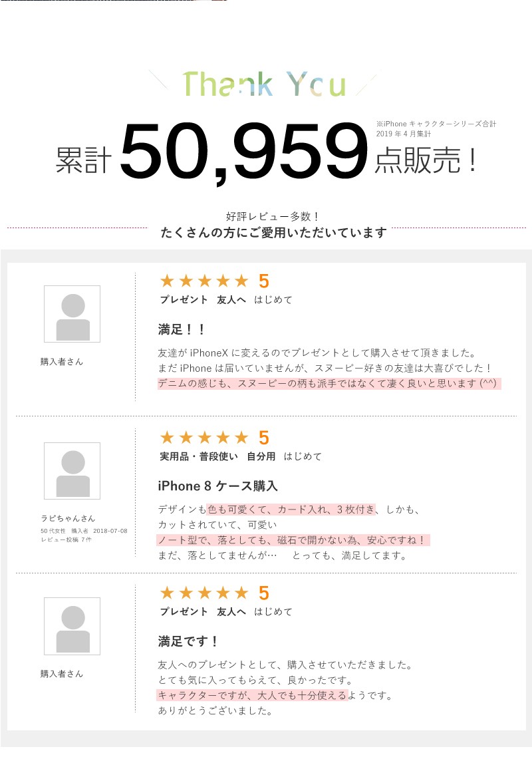Viewport: 532px width, 759px height.
Task: Click the highlighted ノート型で、落としても line
Action: coord(293,540)
